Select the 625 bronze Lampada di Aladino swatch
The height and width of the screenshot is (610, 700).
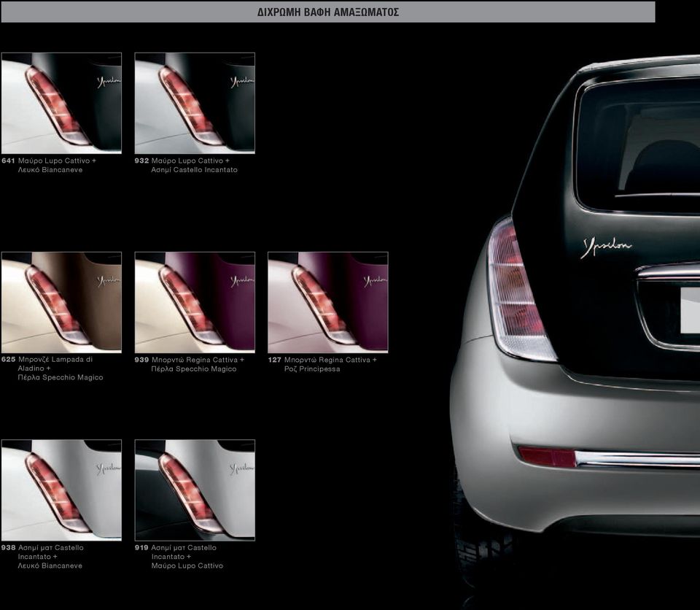[61, 302]
